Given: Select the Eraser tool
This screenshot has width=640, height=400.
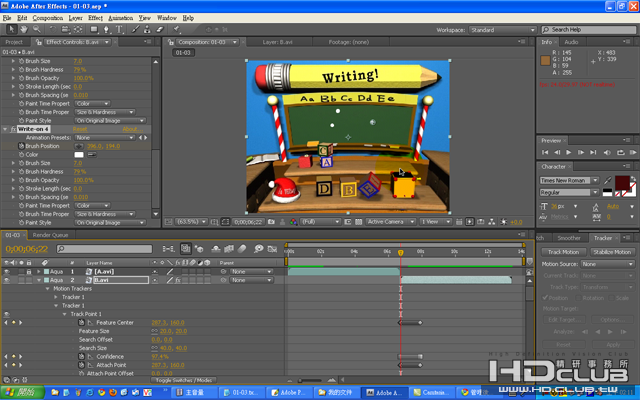Looking at the screenshot, I should tap(160, 29).
